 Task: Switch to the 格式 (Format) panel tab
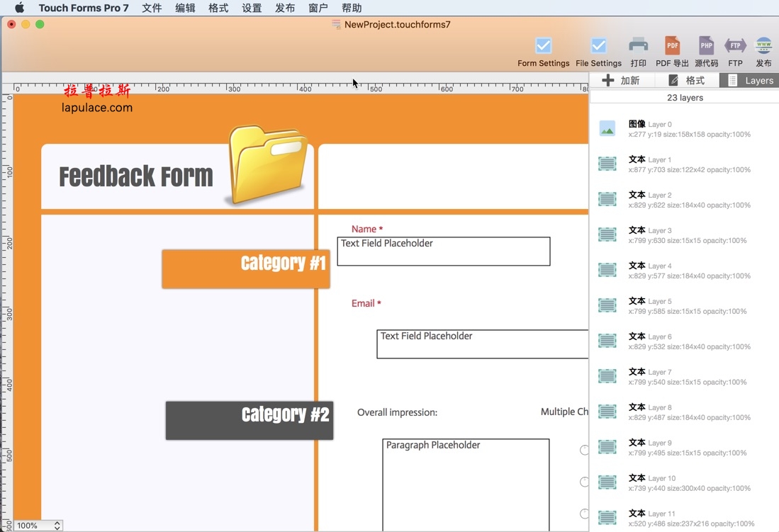coord(687,81)
